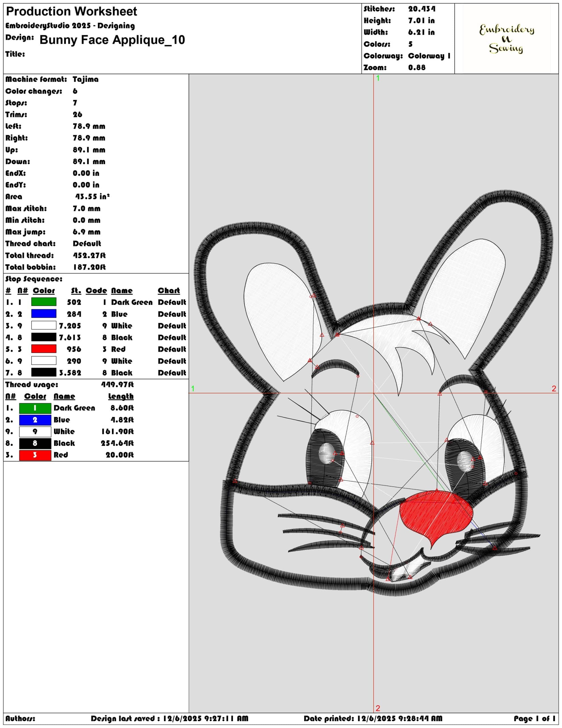Select the Height value '7.01 in'

pos(421,21)
